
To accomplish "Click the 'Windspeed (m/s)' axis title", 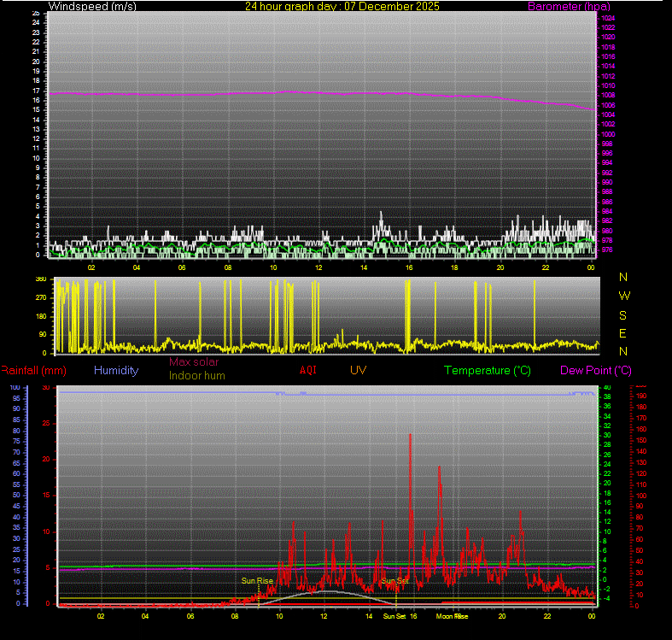I will (92, 6).
